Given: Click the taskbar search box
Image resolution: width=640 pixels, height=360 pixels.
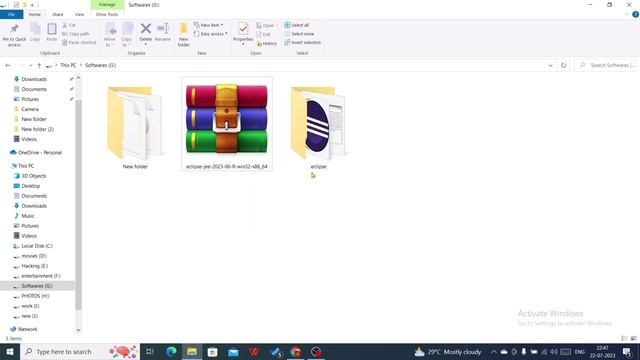Looking at the screenshot, I should pos(80,351).
